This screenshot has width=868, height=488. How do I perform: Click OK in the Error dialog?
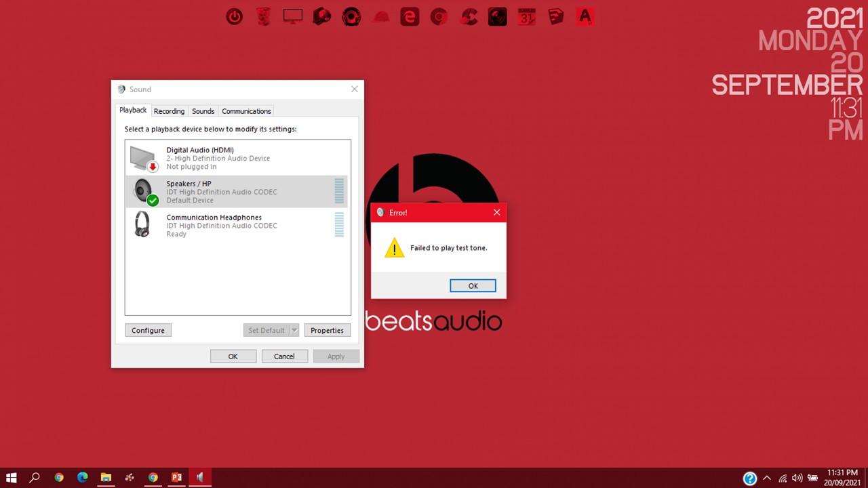click(473, 286)
